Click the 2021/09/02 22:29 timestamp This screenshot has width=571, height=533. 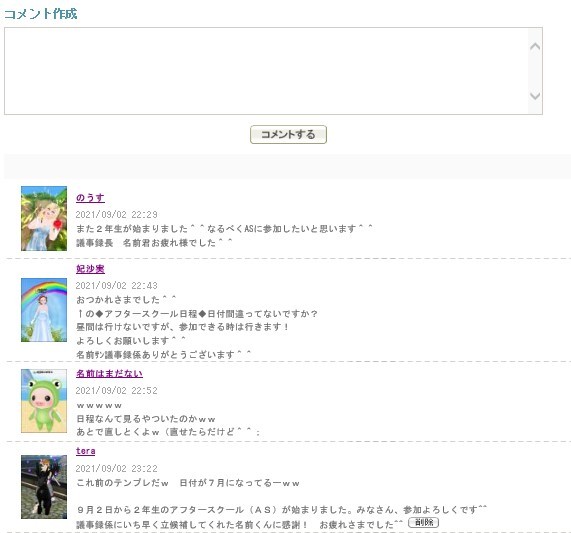coord(117,214)
